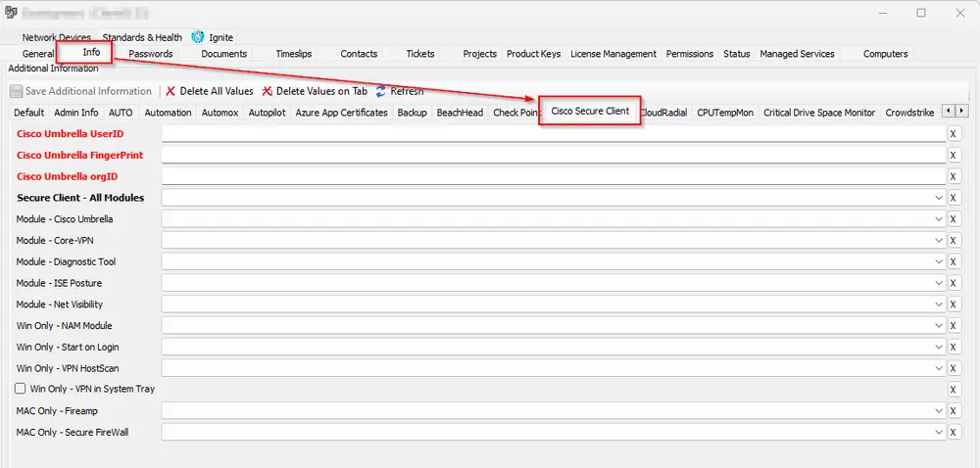Clear Win Only - NAM Module X button
The width and height of the screenshot is (980, 468).
pyautogui.click(x=954, y=326)
